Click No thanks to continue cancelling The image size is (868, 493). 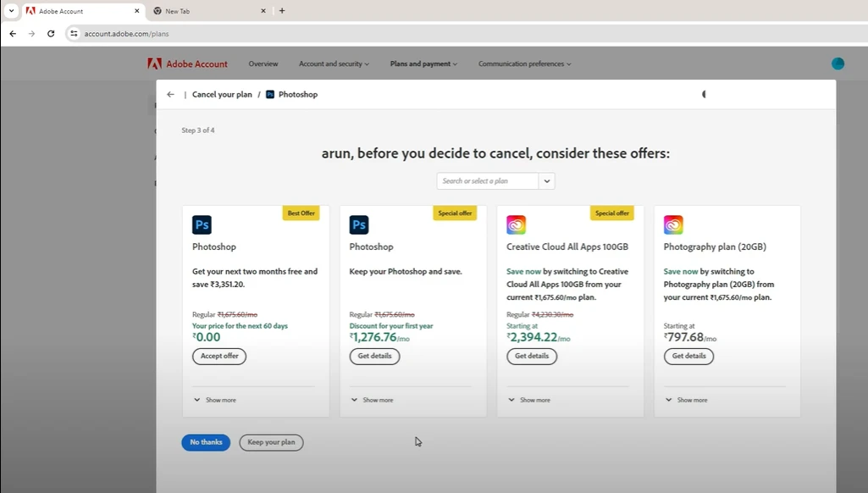(206, 442)
